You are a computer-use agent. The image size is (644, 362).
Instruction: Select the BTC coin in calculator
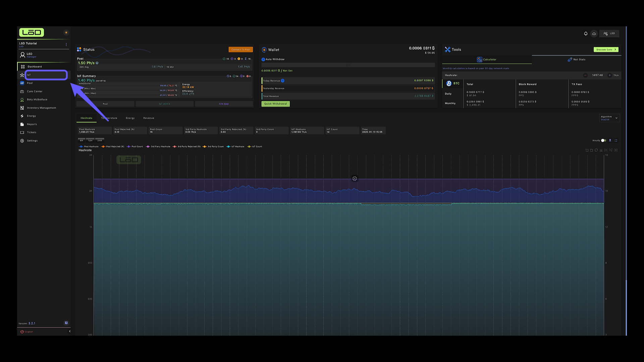coord(453,83)
